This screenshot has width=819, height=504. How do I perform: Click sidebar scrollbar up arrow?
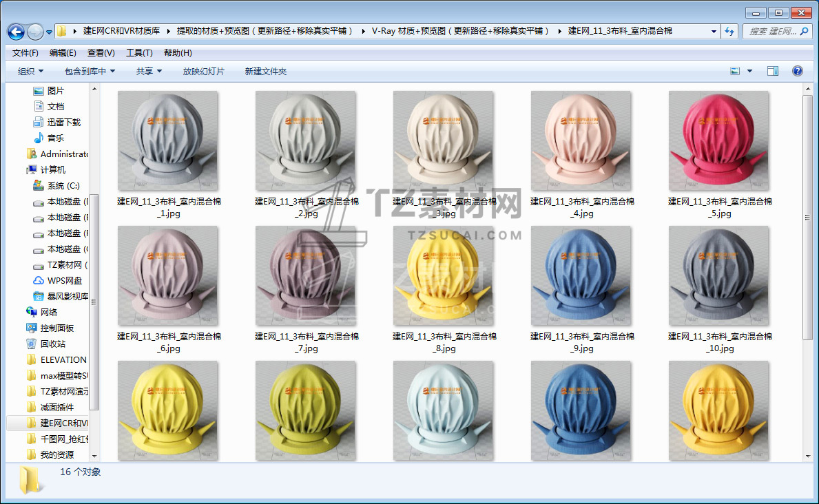point(94,90)
